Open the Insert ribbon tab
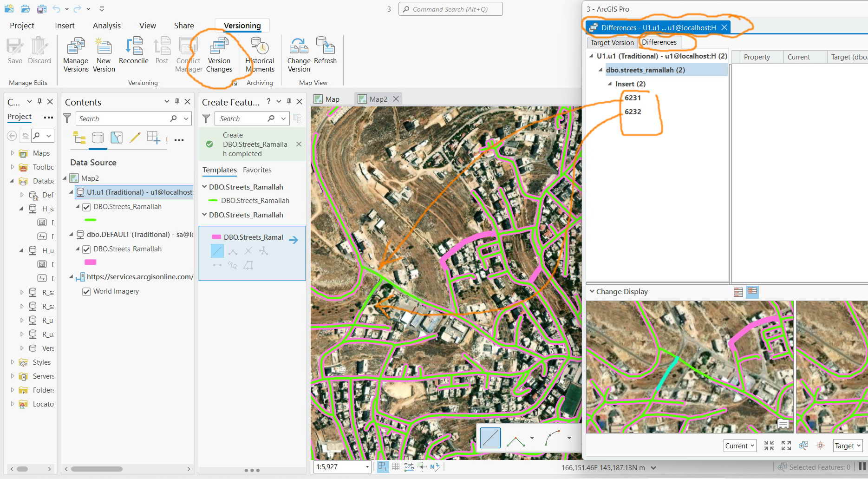Image resolution: width=868 pixels, height=479 pixels. [x=65, y=26]
